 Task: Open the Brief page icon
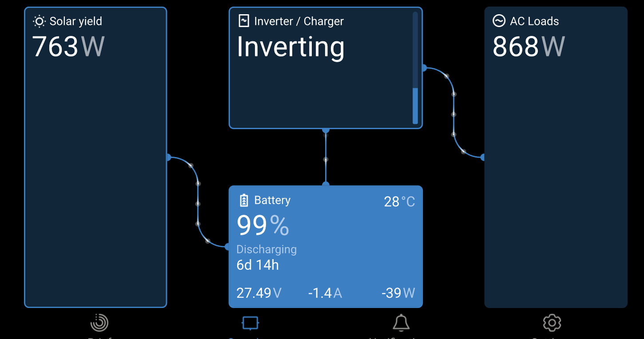click(99, 323)
